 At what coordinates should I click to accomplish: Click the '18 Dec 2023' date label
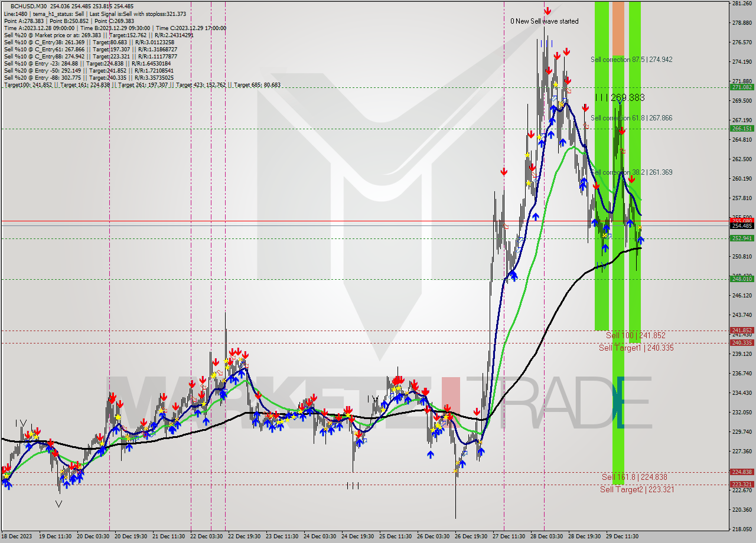[x=16, y=537]
